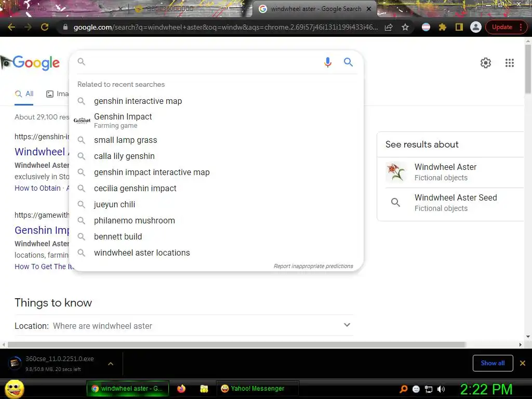Open the smiley Start button
532x399 pixels.
coord(14,389)
